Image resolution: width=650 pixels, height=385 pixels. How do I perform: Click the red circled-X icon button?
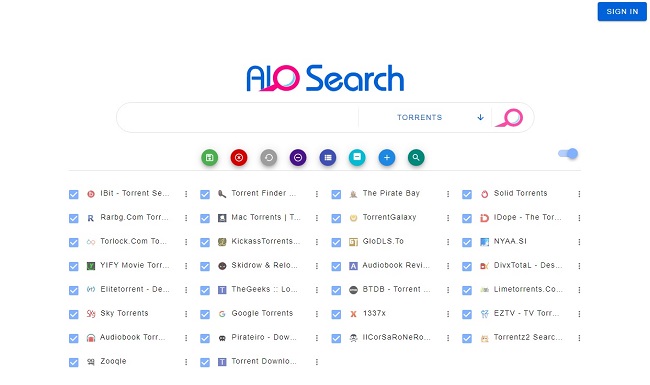[239, 157]
